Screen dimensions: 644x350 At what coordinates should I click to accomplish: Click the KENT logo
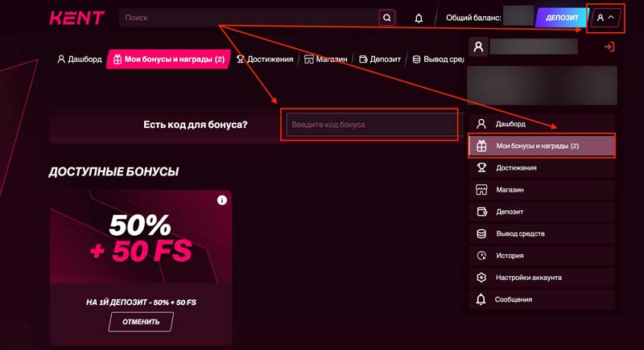(x=76, y=18)
